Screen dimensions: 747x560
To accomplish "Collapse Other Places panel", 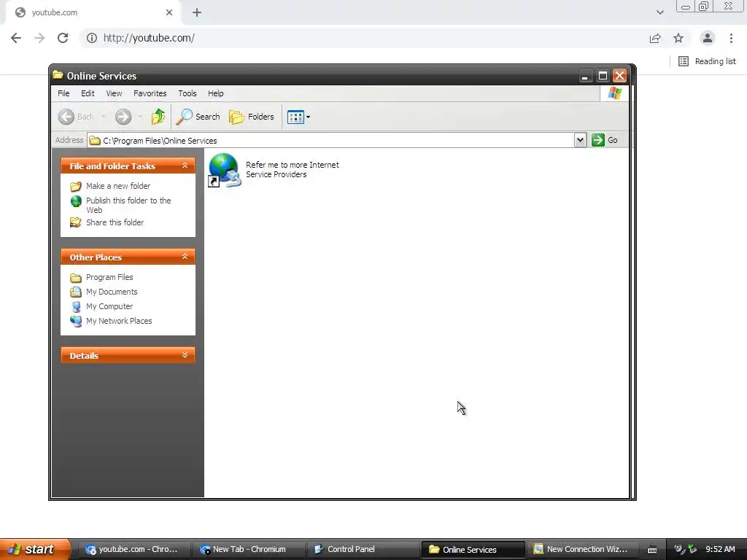I will click(185, 257).
